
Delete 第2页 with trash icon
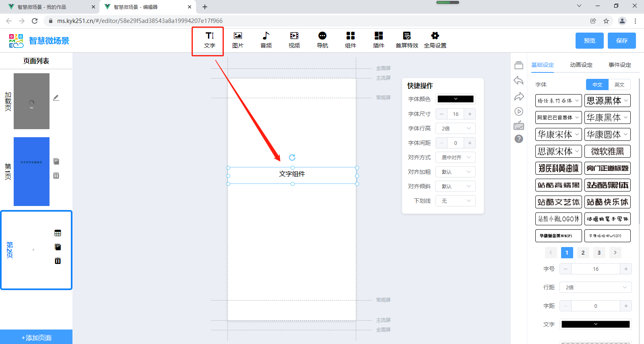[58, 261]
